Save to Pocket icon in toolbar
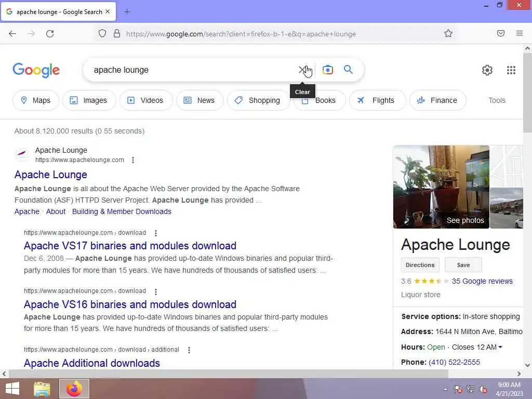 click(x=501, y=33)
